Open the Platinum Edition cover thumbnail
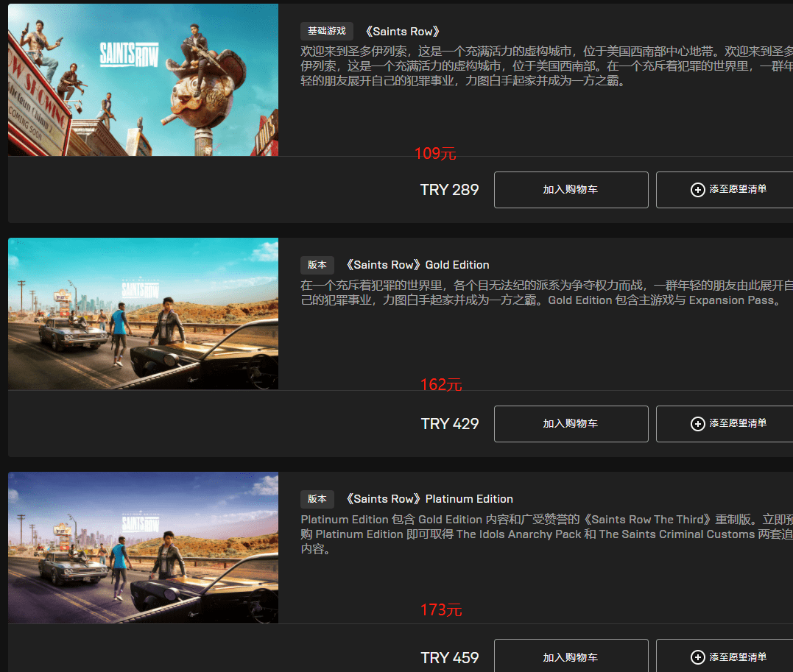The image size is (793, 672). (x=143, y=548)
